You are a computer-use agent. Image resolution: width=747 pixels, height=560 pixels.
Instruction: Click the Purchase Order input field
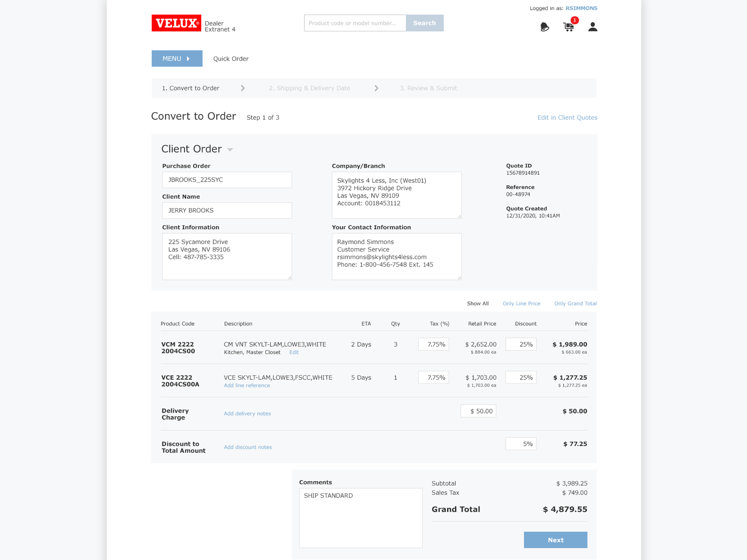point(227,180)
